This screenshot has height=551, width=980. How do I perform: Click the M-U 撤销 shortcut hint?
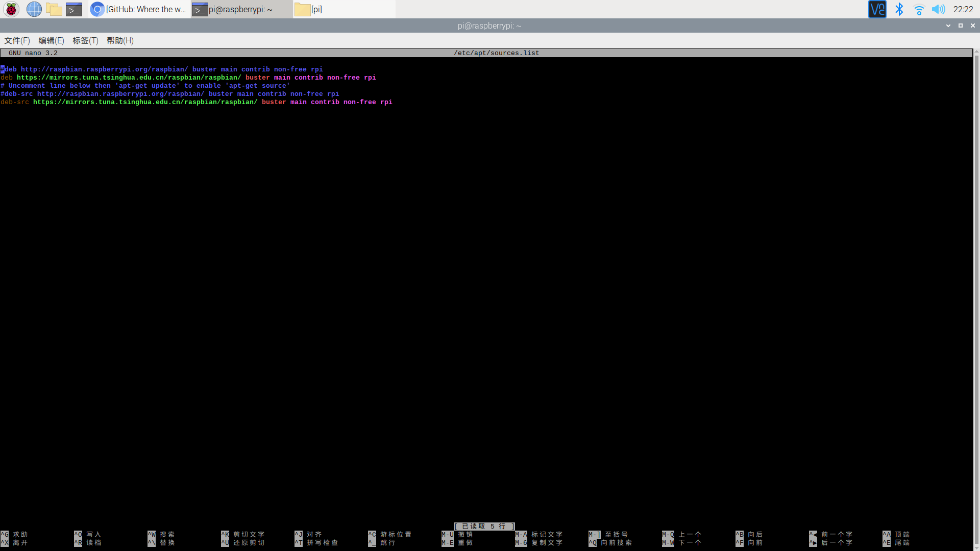click(x=457, y=535)
